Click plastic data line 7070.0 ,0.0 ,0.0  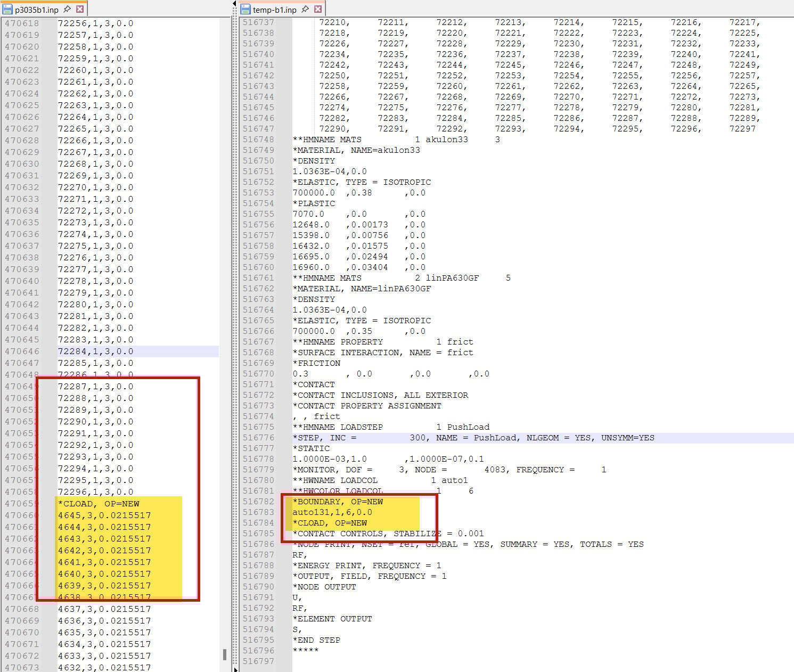[x=359, y=214]
